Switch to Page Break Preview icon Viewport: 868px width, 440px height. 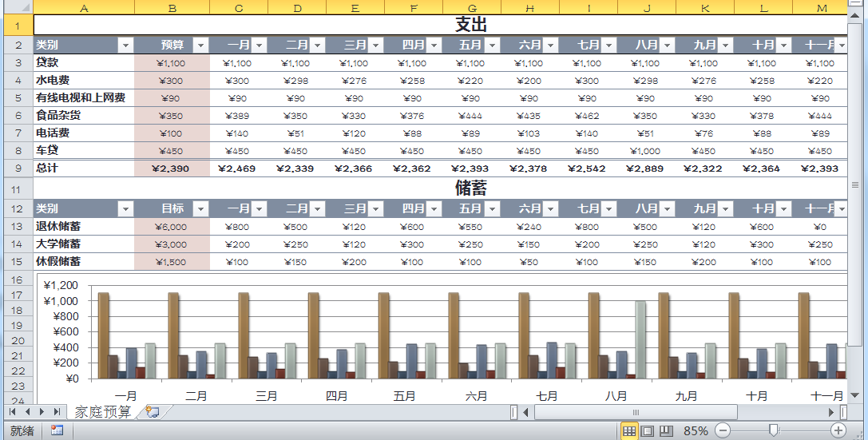click(666, 430)
